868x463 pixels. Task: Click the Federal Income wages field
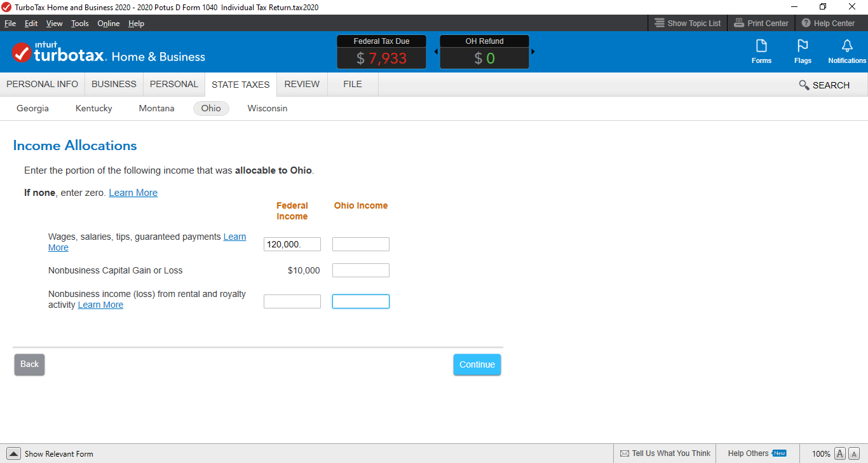[292, 244]
